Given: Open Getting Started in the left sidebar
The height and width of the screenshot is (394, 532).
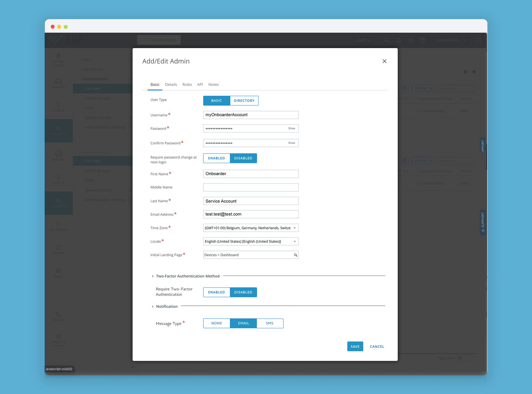Looking at the screenshot, I should click(58, 60).
